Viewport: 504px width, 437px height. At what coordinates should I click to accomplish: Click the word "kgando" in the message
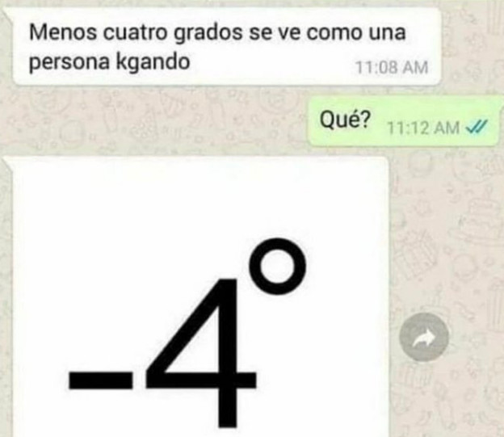[153, 61]
